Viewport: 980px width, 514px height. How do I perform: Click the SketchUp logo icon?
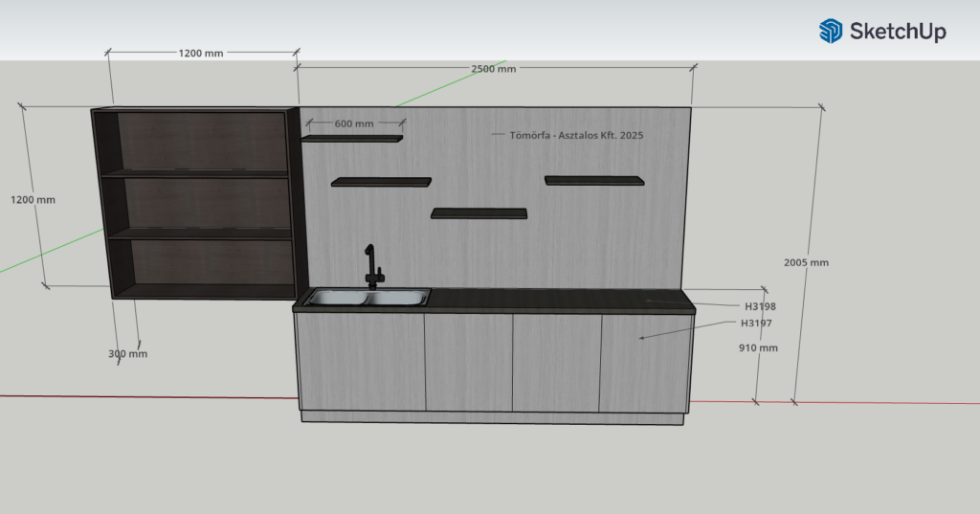pyautogui.click(x=830, y=32)
